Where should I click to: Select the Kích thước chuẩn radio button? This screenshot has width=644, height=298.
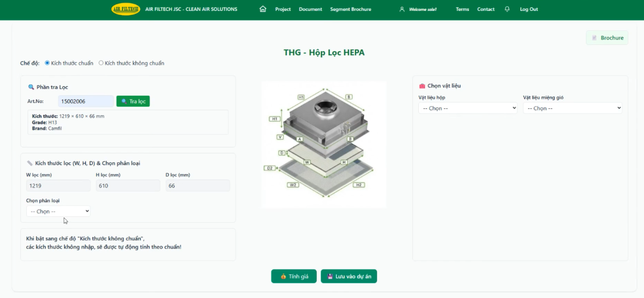(47, 63)
